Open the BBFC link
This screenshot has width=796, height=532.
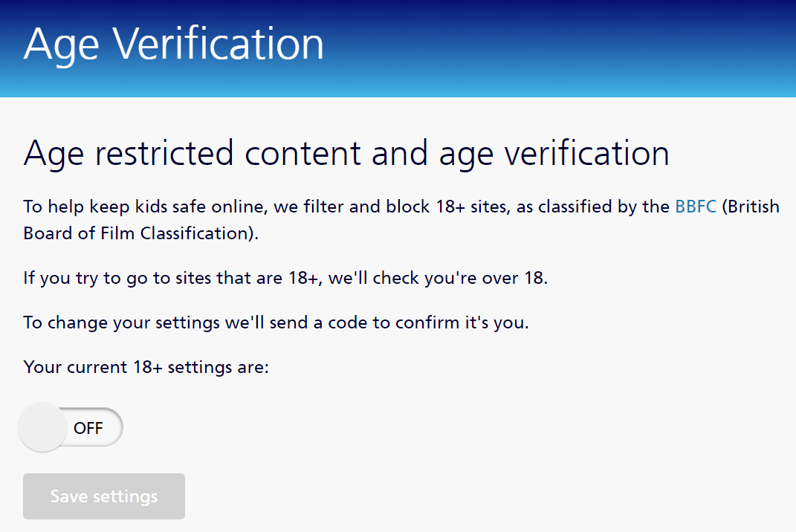click(x=696, y=207)
